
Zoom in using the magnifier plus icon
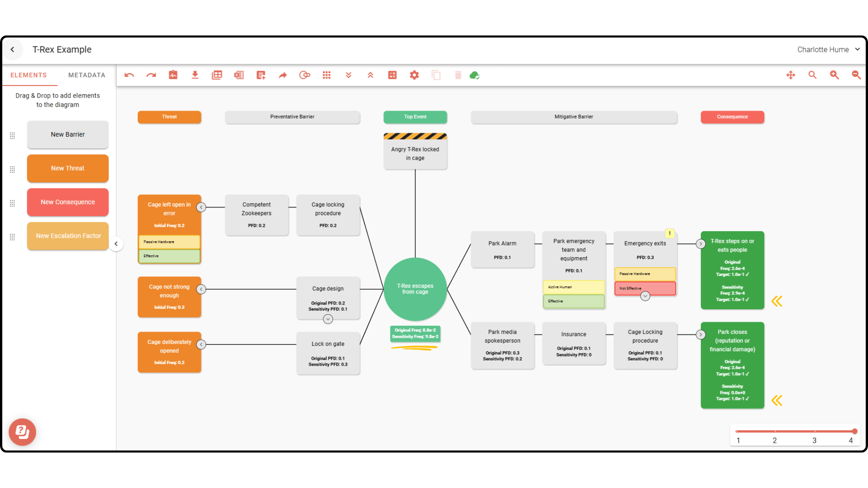pyautogui.click(x=834, y=75)
